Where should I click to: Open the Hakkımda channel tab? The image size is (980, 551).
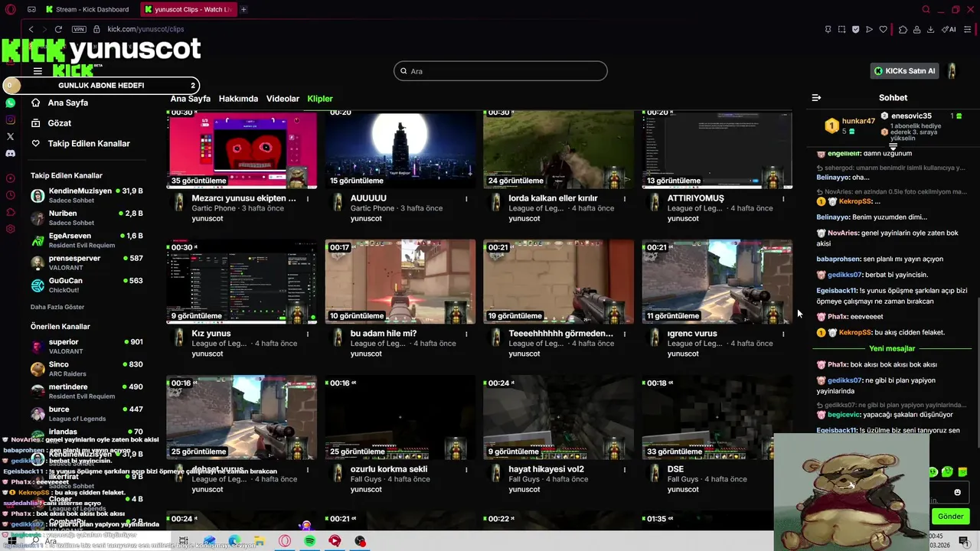pyautogui.click(x=238, y=99)
